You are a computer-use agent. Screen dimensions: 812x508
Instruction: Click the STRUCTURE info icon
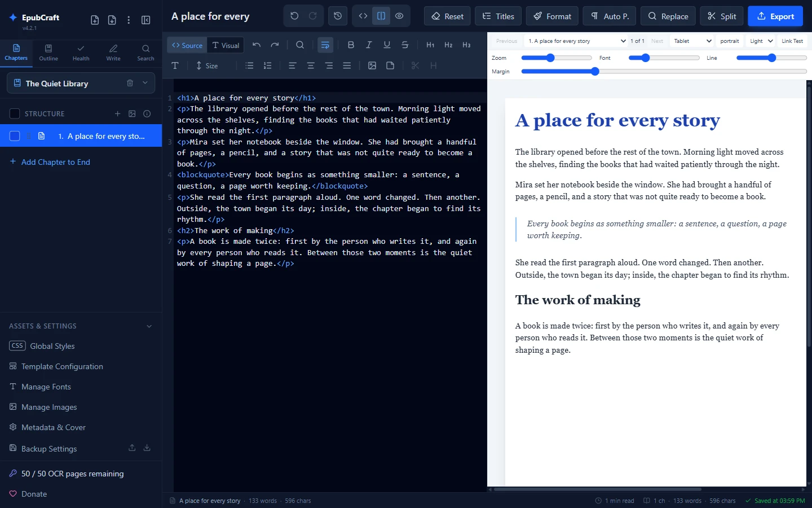tap(147, 113)
